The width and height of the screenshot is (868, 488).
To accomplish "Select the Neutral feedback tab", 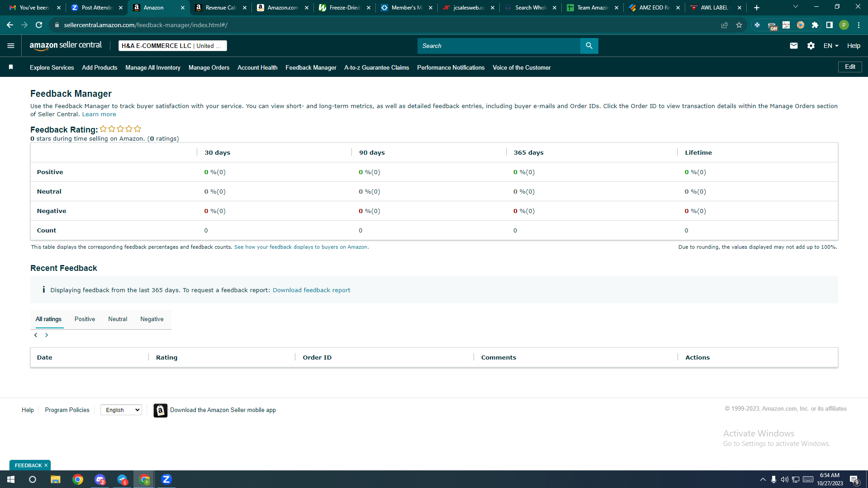I will 118,319.
